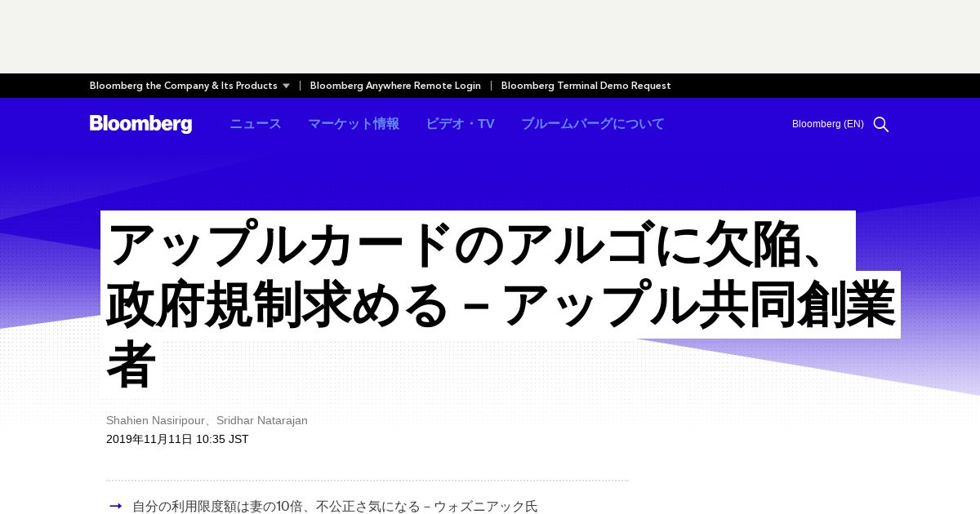Viewport: 980px width, 514px height.
Task: Click author name Shahien Nasiripour
Action: point(155,420)
